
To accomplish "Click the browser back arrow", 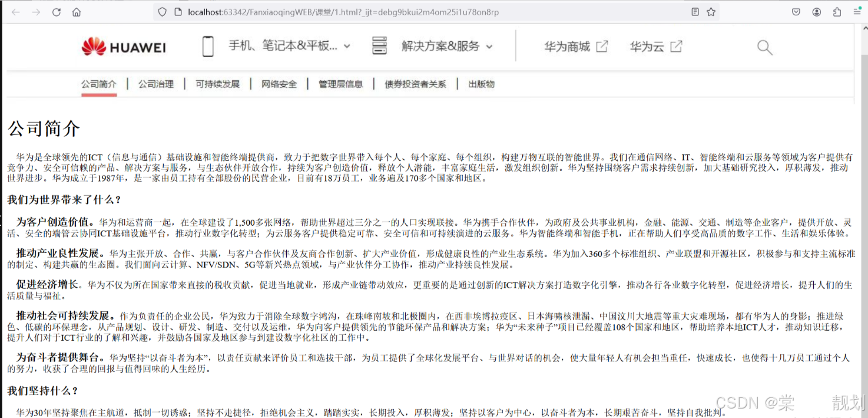I will click(x=16, y=12).
